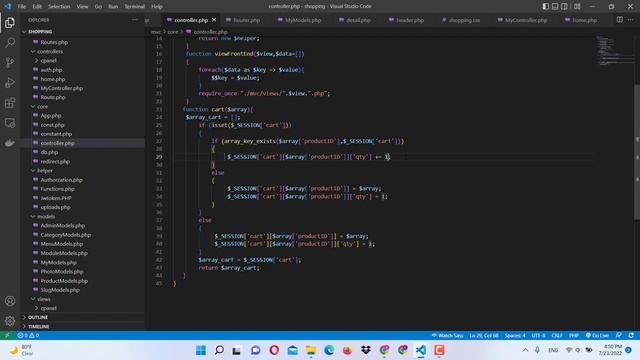640x360 pixels.
Task: Open the Search view in activity bar
Action: 10,42
